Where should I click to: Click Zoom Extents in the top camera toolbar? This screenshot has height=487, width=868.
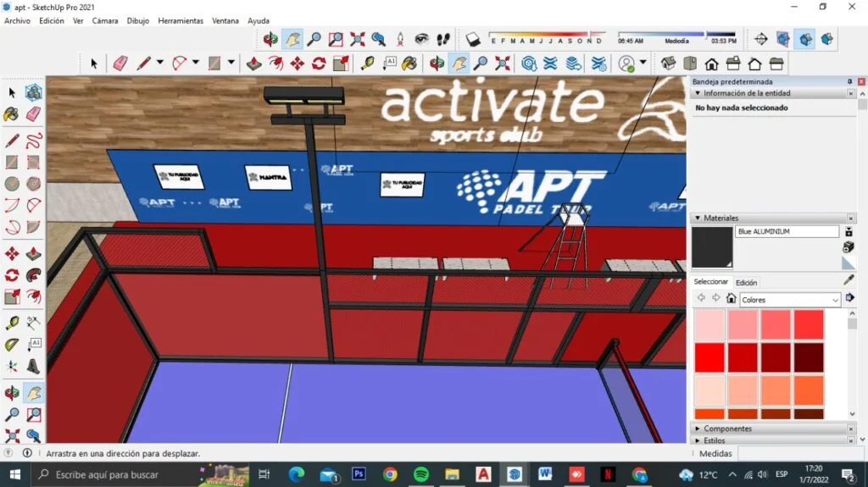pos(358,39)
